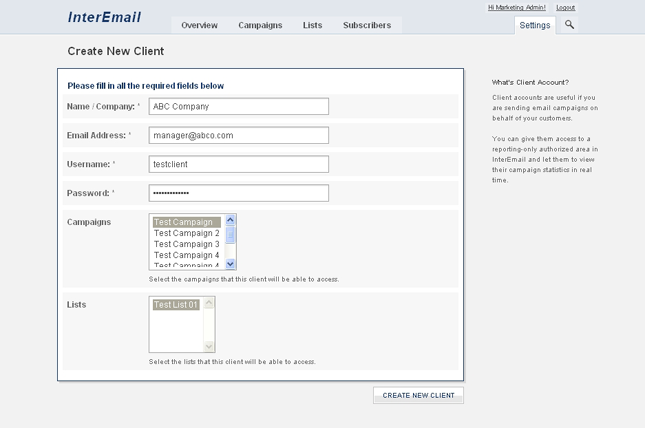Click the Username text field
The height and width of the screenshot is (428, 645).
[238, 164]
